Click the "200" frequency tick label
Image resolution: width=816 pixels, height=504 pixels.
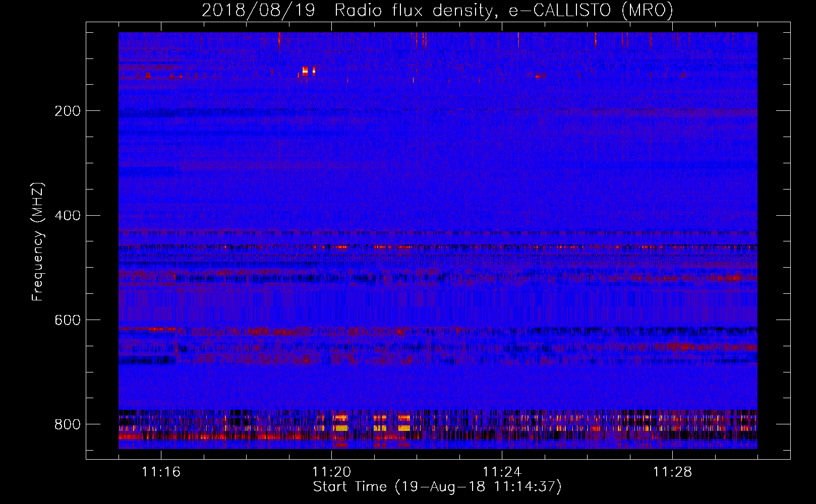point(67,111)
